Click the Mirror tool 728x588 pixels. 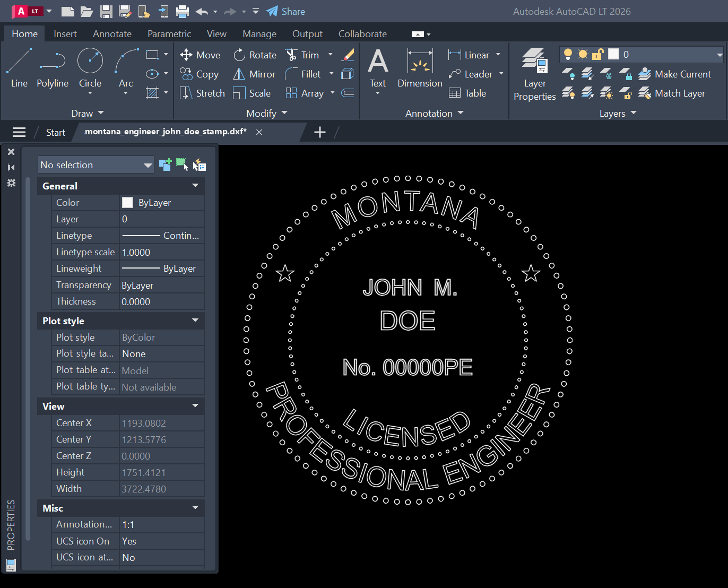254,74
